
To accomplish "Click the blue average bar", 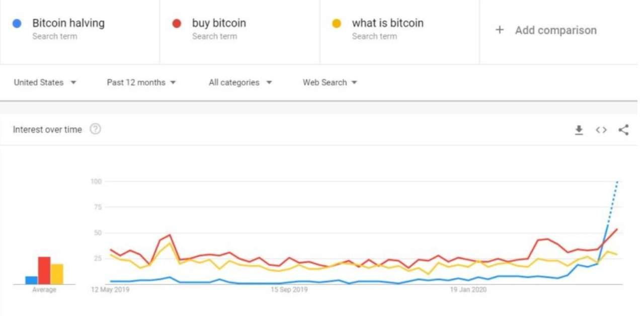I will point(32,280).
